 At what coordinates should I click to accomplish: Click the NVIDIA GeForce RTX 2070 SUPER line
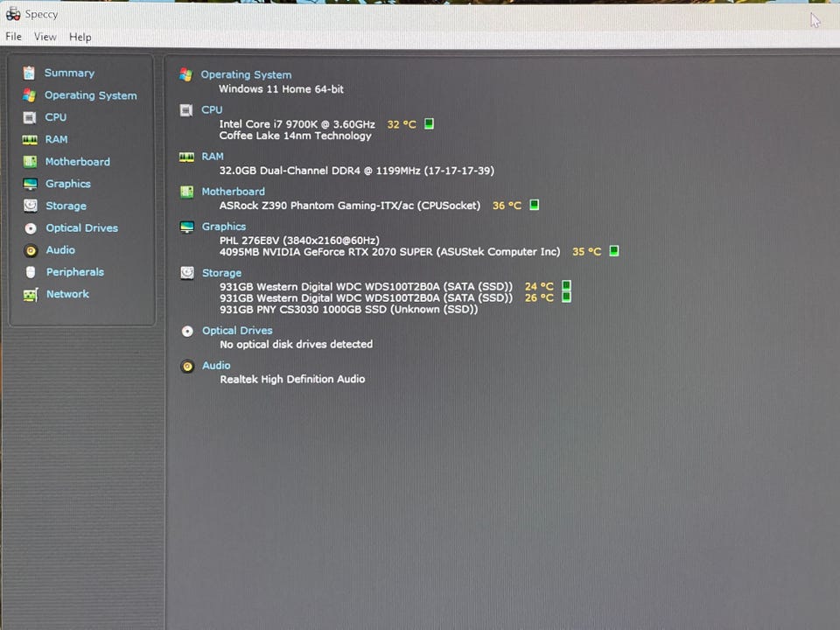389,252
